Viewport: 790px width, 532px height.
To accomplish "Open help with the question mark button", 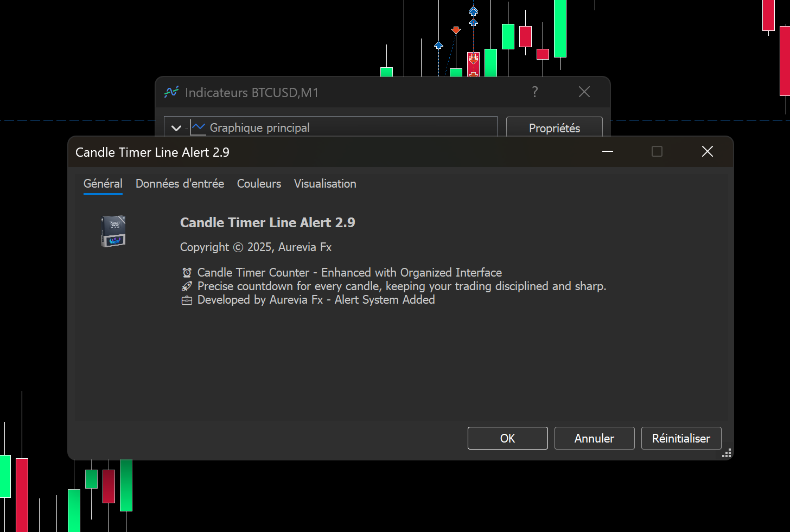I will 535,92.
